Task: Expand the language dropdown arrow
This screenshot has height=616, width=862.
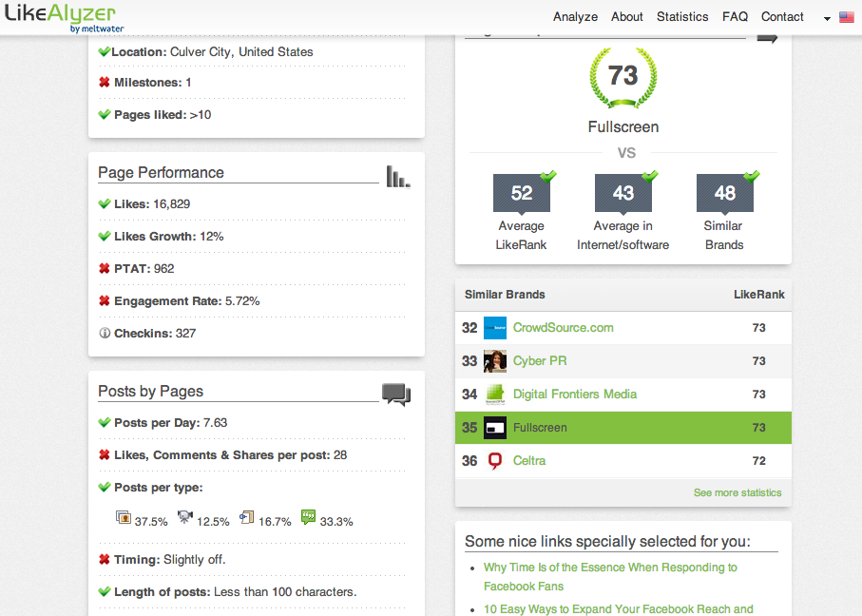Action: (827, 19)
